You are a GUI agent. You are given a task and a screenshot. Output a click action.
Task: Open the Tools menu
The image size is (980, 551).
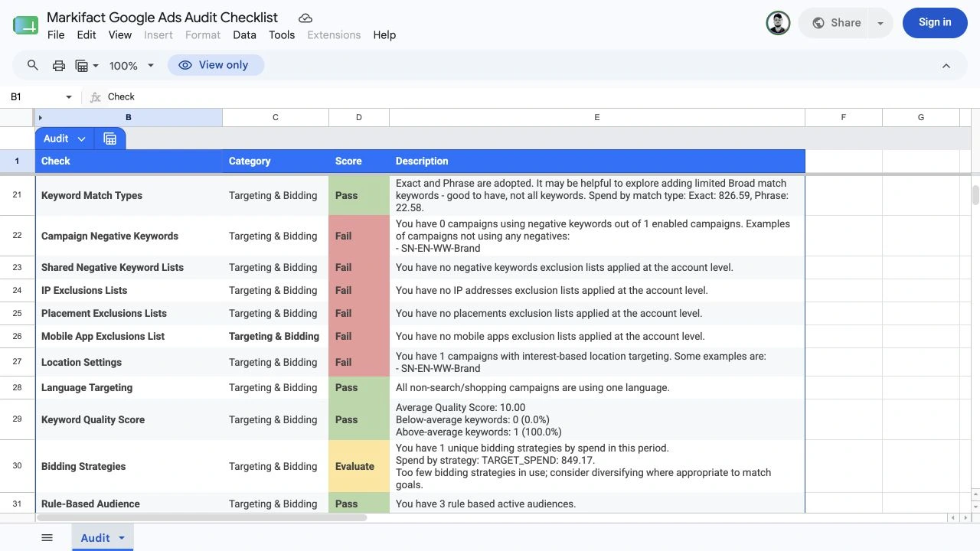coord(282,35)
